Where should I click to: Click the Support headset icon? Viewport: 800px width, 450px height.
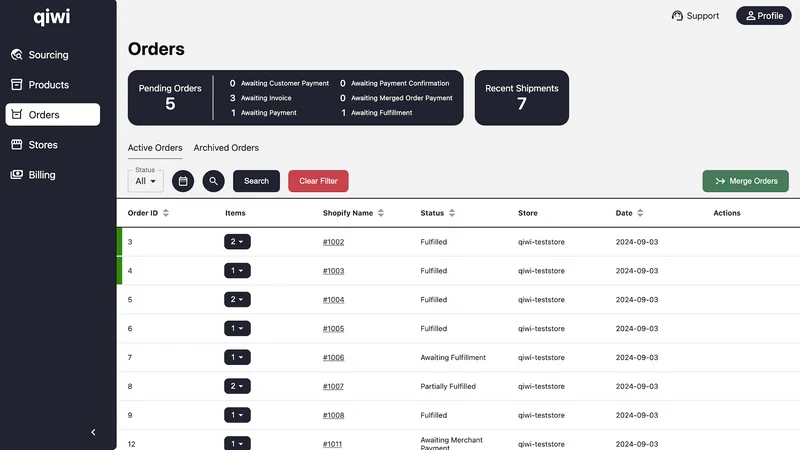coord(677,16)
